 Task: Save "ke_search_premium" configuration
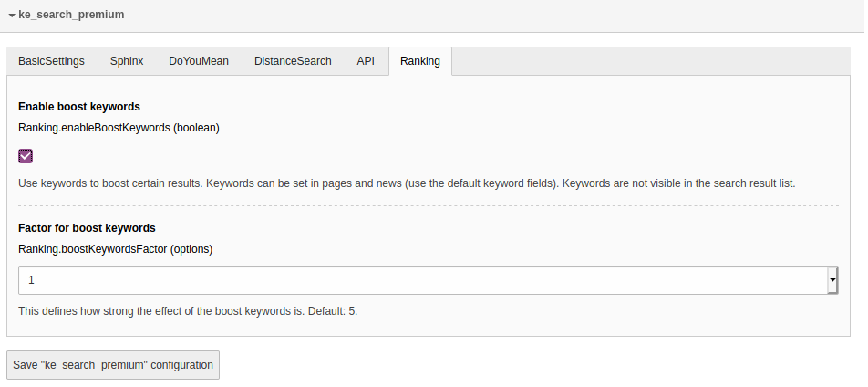click(113, 365)
